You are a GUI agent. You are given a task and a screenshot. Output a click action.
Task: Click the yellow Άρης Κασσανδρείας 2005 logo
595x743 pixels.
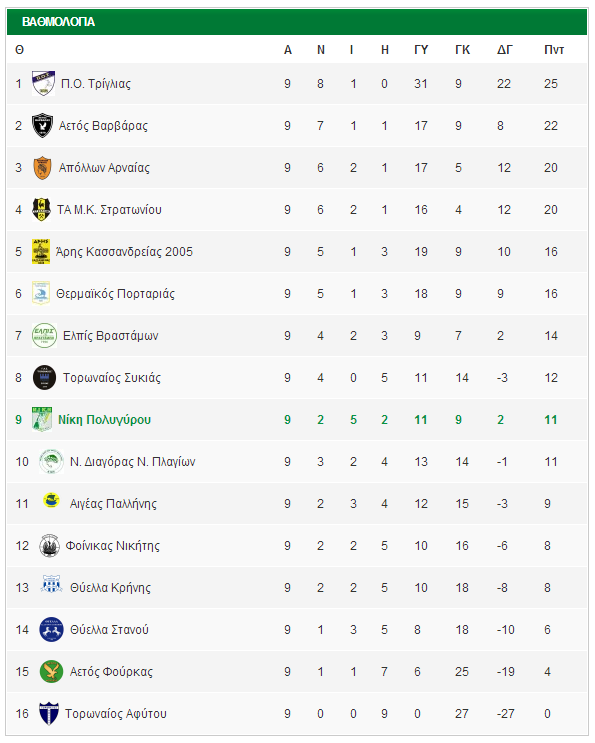41,252
